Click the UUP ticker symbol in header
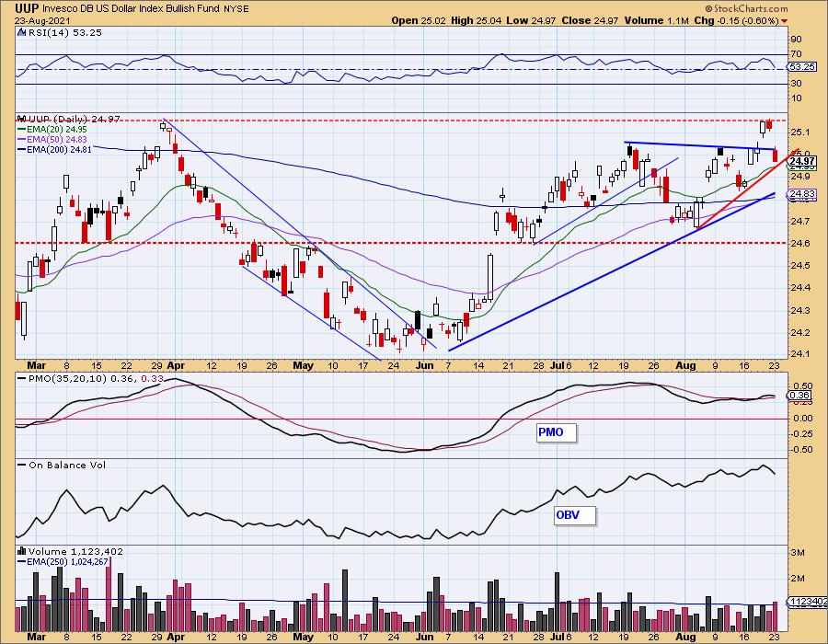 click(27, 8)
